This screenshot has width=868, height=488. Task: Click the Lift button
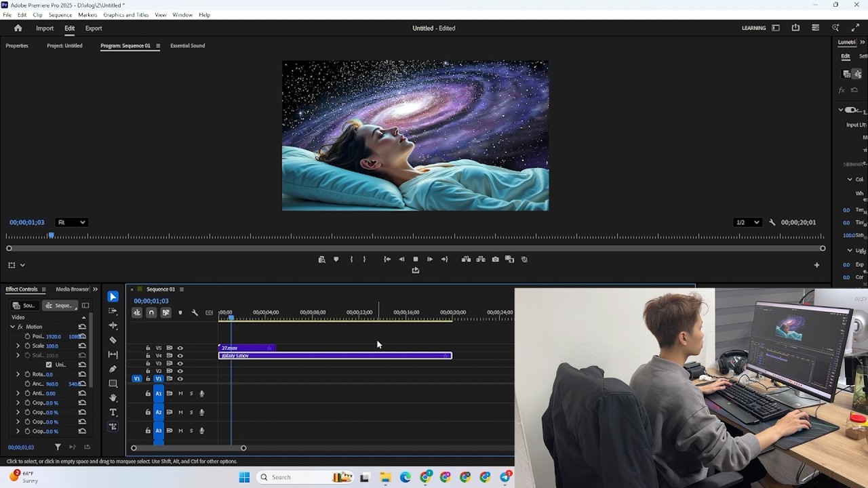466,259
